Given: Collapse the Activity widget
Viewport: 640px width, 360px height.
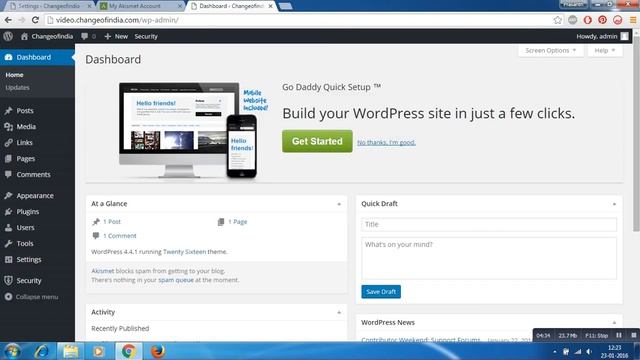Looking at the screenshot, I should tap(339, 313).
